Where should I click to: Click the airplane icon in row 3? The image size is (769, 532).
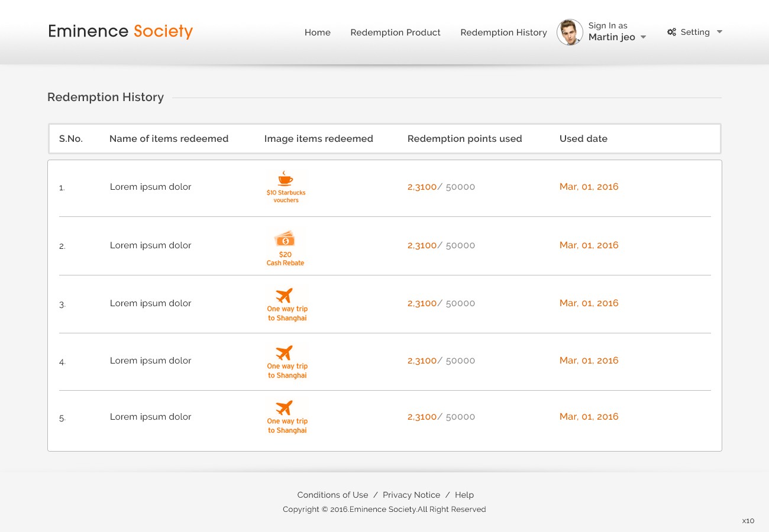tap(285, 295)
